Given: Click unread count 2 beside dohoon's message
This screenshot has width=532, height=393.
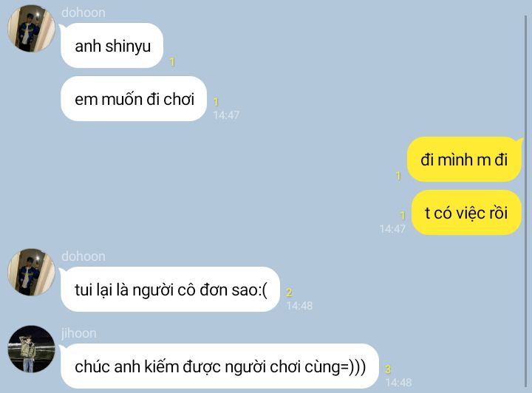Looking at the screenshot, I should [289, 293].
